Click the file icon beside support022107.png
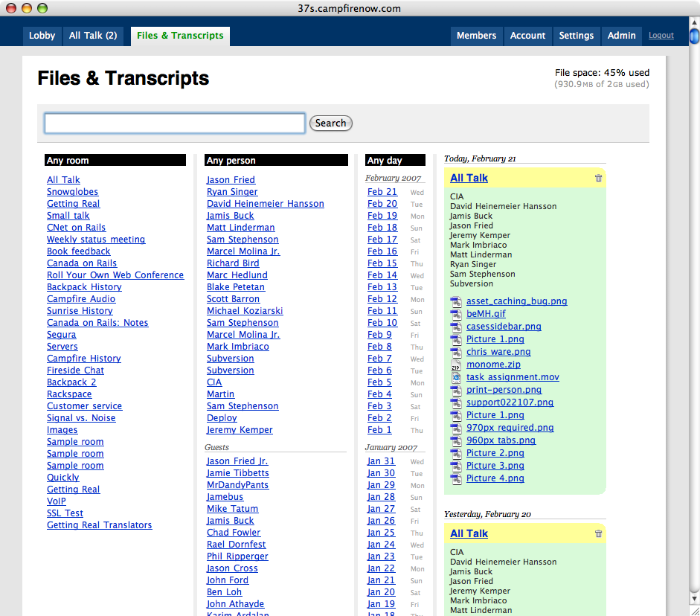 (x=456, y=402)
